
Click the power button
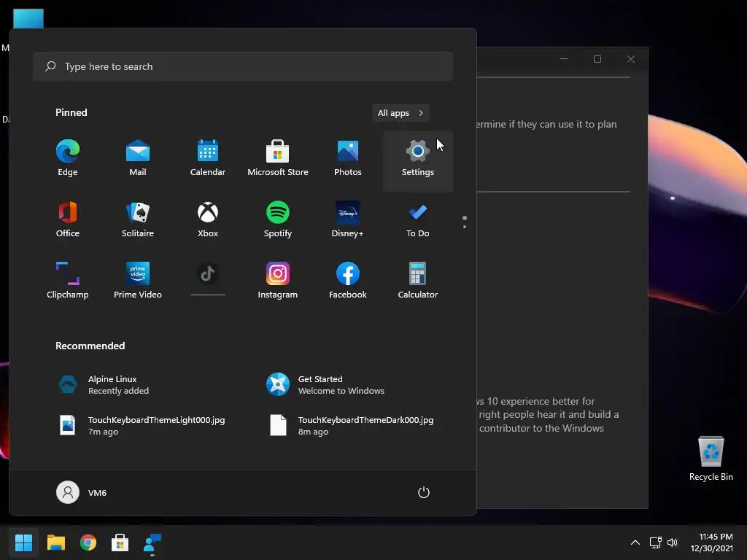tap(424, 492)
